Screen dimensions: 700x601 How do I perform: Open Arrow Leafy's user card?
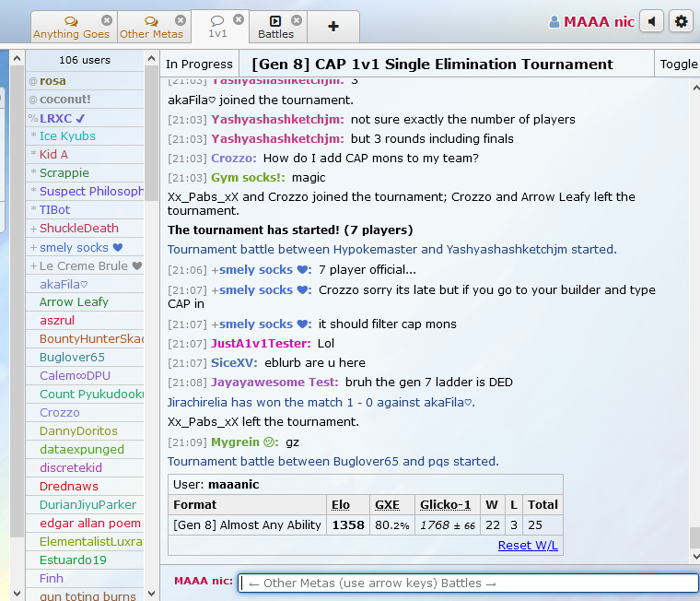click(85, 302)
